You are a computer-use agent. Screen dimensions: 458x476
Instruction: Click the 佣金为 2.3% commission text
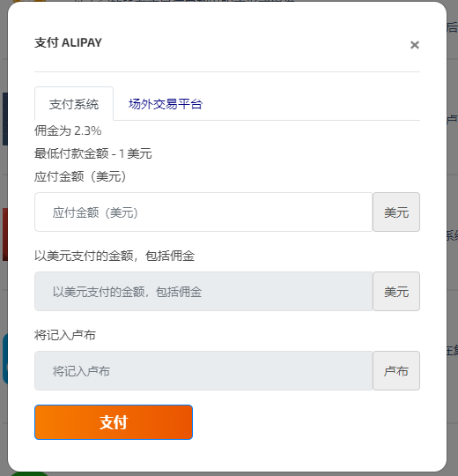pos(68,130)
